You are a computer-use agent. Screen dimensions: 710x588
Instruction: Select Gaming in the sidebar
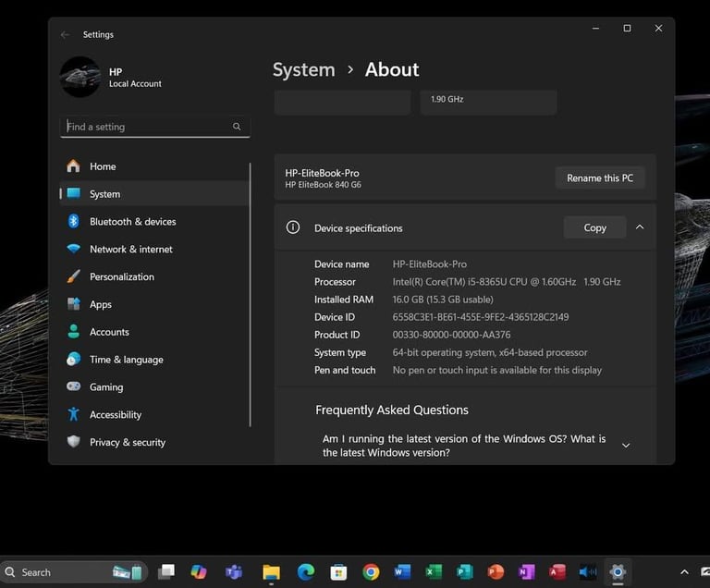[x=154, y=387]
